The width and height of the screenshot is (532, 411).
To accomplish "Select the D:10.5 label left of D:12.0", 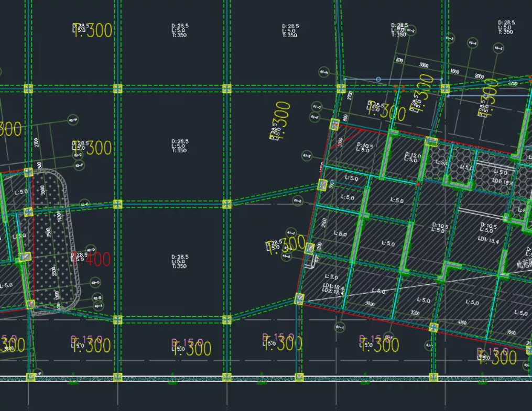I will point(364,147).
